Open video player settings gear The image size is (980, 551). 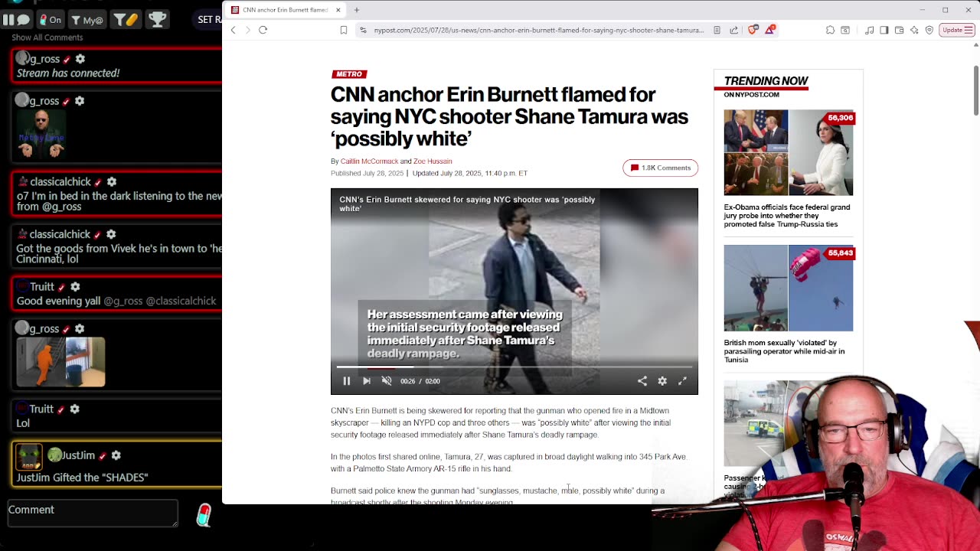662,381
